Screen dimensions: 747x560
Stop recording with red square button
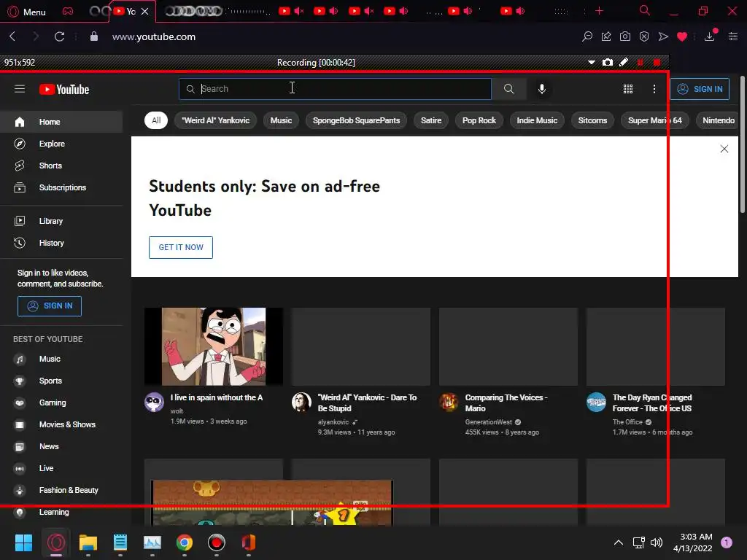coord(657,62)
